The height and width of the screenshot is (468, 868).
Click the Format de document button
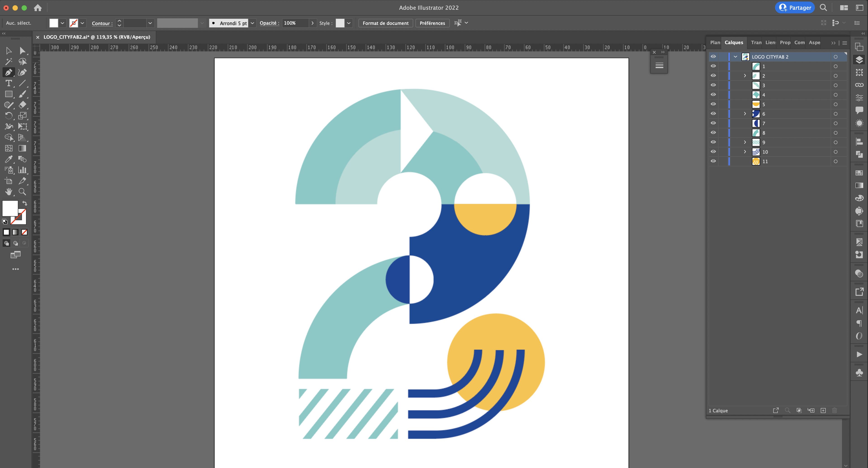[385, 23]
